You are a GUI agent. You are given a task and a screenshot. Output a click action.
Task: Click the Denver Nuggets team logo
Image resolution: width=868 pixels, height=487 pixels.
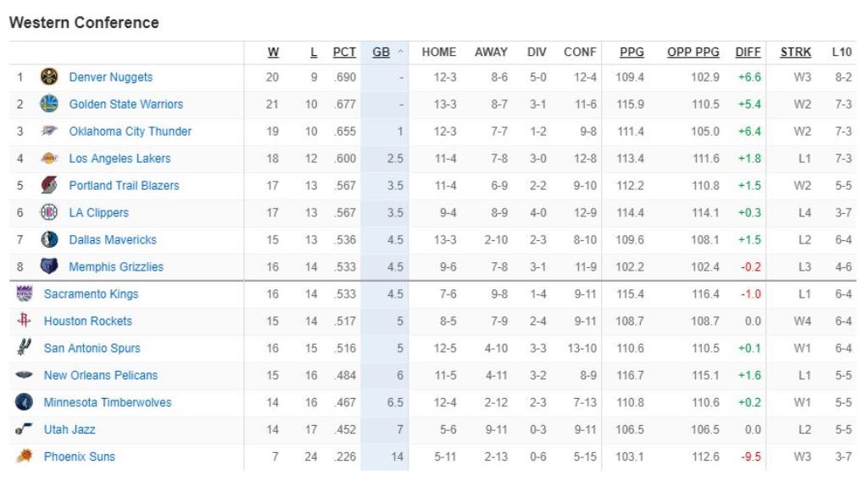point(49,77)
